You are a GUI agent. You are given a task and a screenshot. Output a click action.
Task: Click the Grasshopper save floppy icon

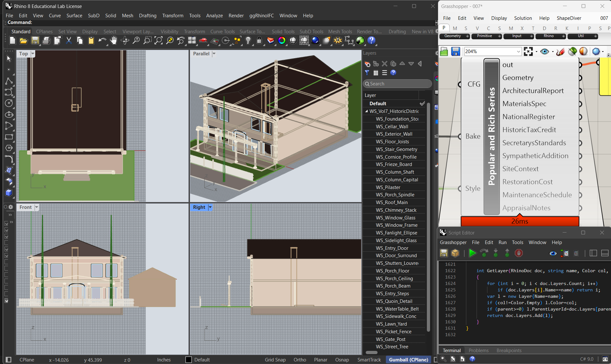[x=455, y=51]
